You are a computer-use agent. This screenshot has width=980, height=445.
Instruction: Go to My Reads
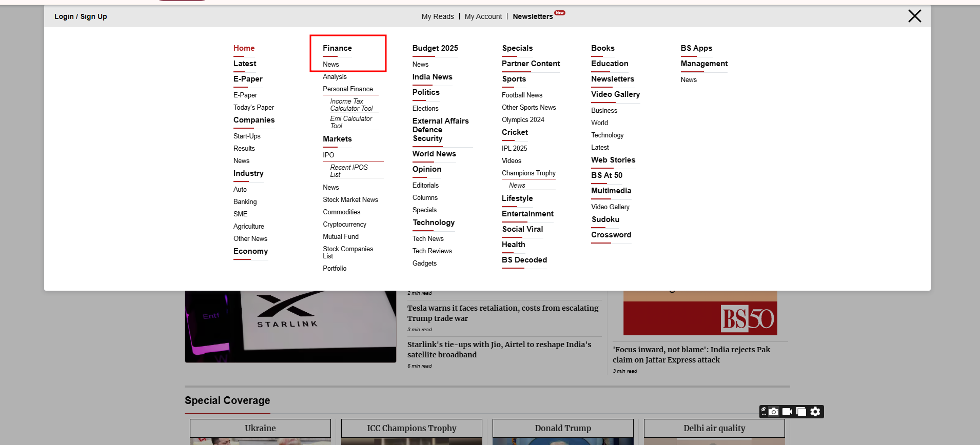[x=437, y=16]
